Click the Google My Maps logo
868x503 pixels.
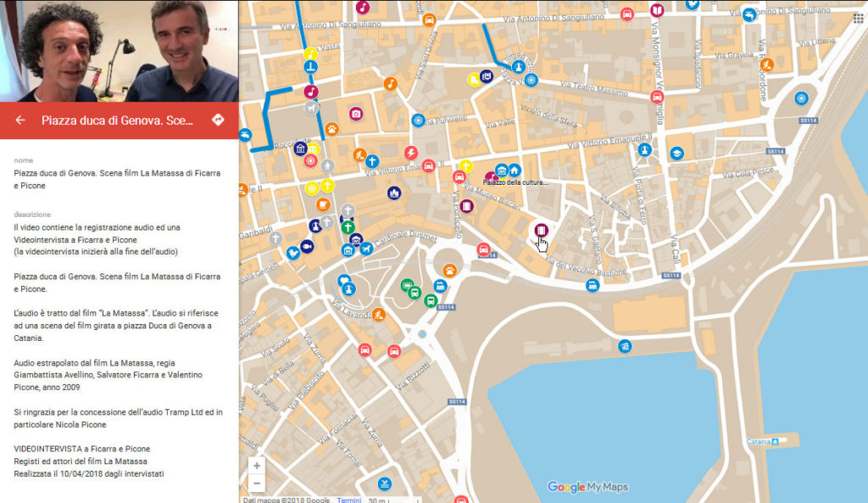pos(587,487)
